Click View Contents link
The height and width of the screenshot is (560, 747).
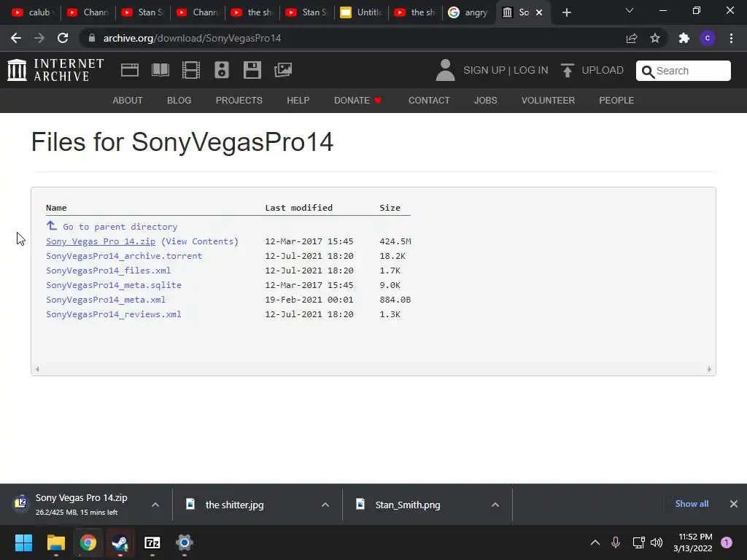200,241
